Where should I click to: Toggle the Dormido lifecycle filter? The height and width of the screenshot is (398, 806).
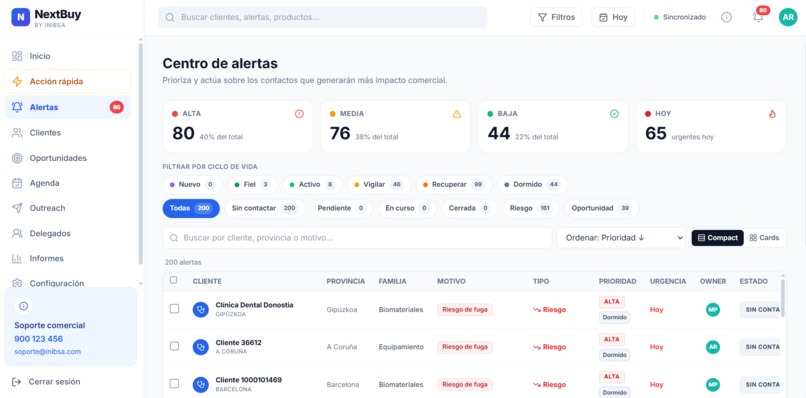pos(532,185)
